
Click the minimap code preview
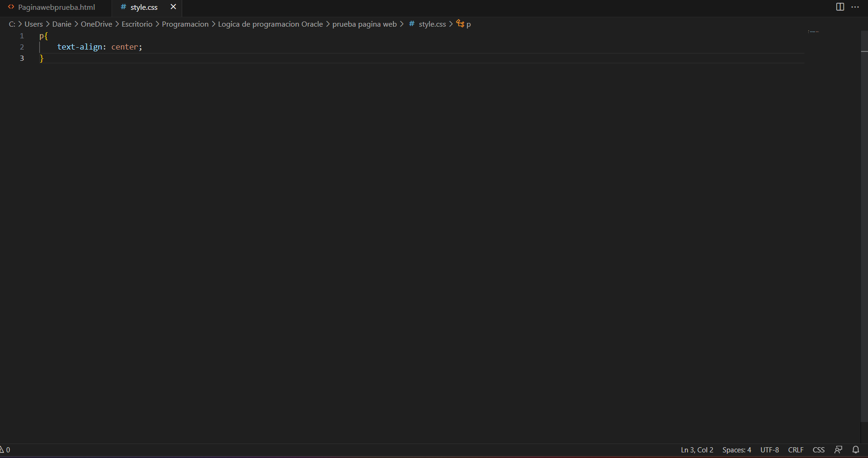(x=813, y=32)
